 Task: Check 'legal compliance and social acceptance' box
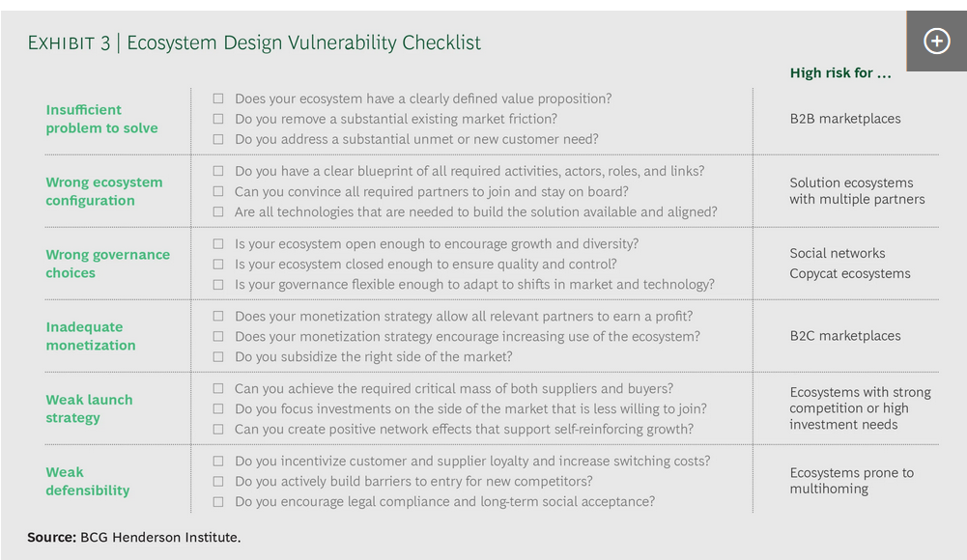(x=218, y=501)
